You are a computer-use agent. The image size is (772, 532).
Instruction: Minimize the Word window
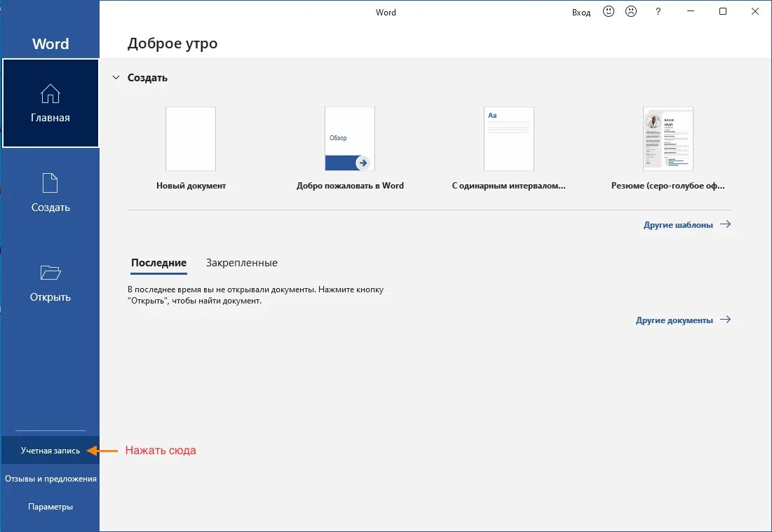(x=691, y=11)
